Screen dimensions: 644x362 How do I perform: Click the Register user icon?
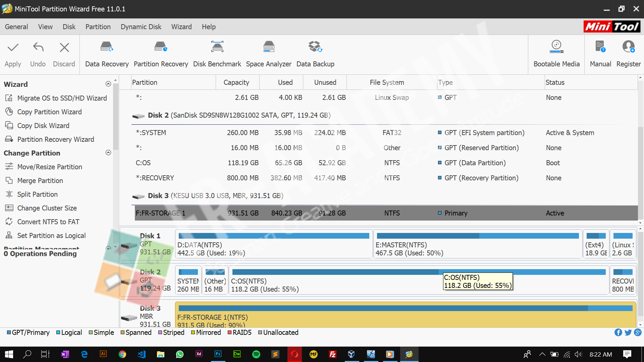coord(629,47)
